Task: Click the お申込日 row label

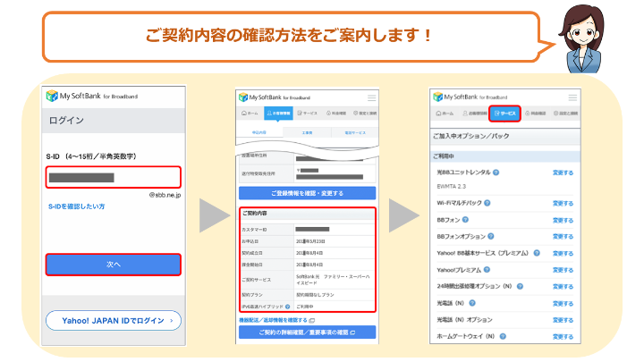Action: click(x=250, y=241)
